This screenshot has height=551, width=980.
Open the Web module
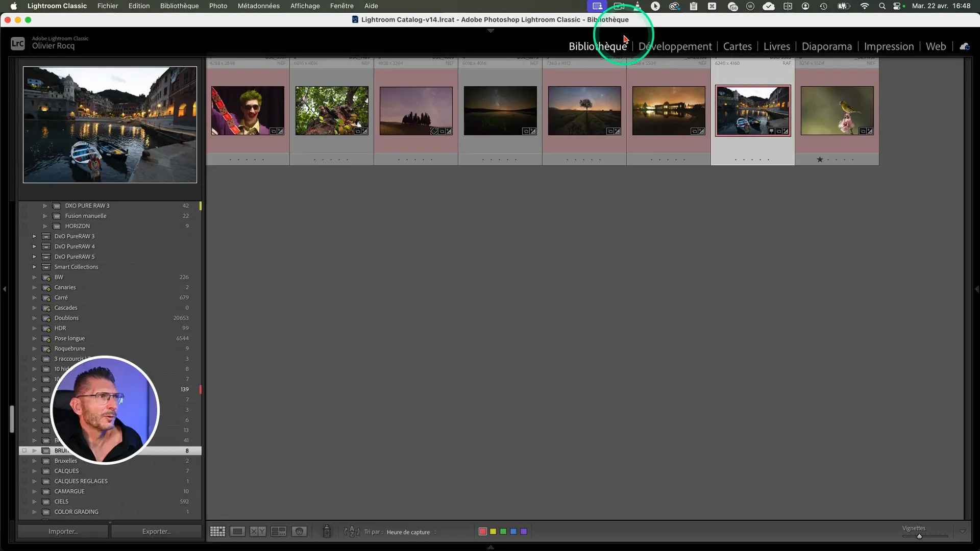[936, 46]
